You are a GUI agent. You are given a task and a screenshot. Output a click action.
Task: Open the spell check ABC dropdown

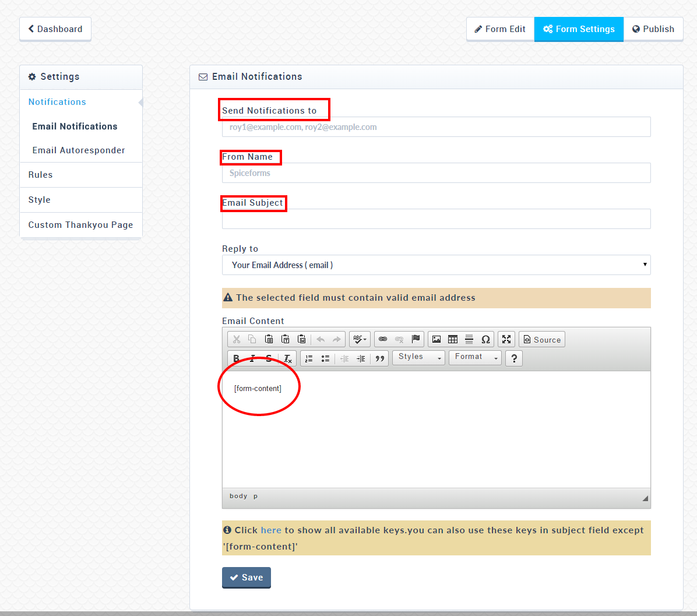click(x=360, y=339)
